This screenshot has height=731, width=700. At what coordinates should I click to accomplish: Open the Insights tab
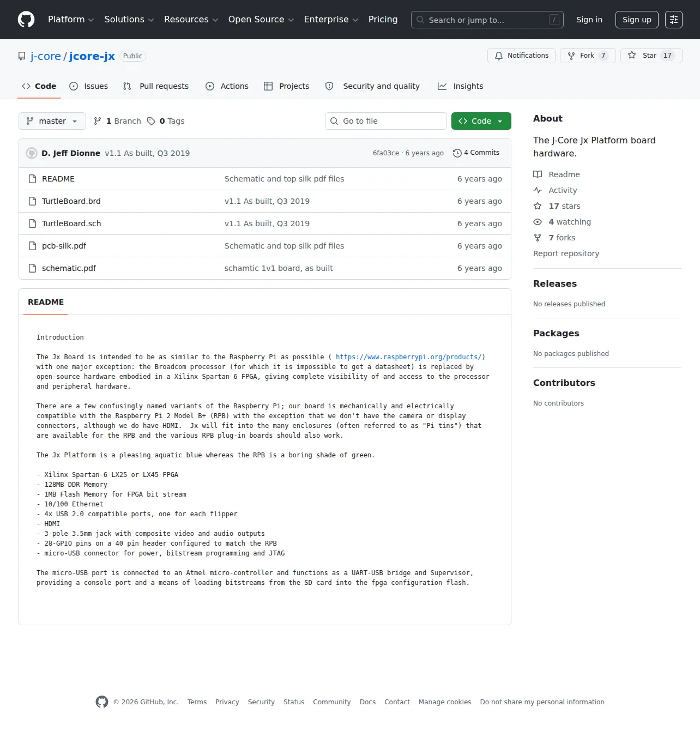pyautogui.click(x=461, y=86)
